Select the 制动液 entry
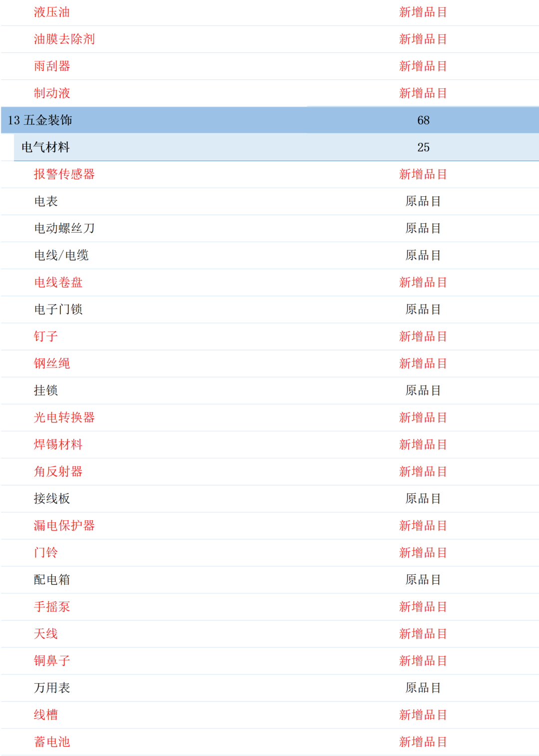This screenshot has height=756, width=539. pos(51,93)
